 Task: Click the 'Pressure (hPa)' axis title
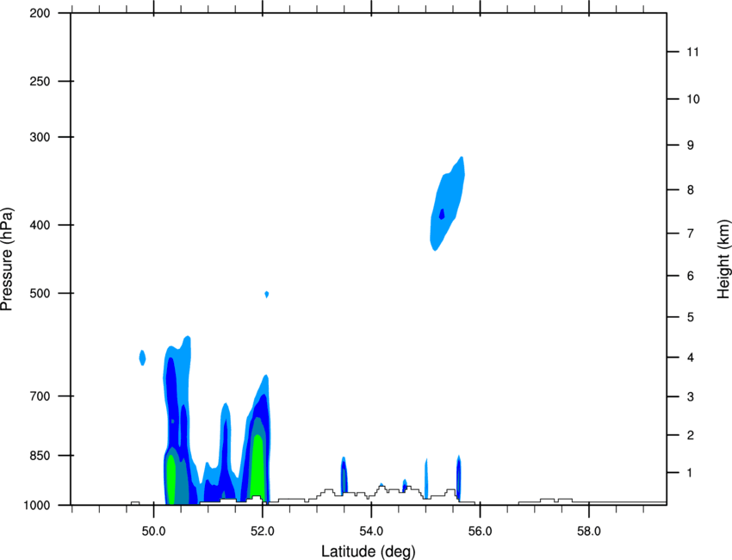7,259
